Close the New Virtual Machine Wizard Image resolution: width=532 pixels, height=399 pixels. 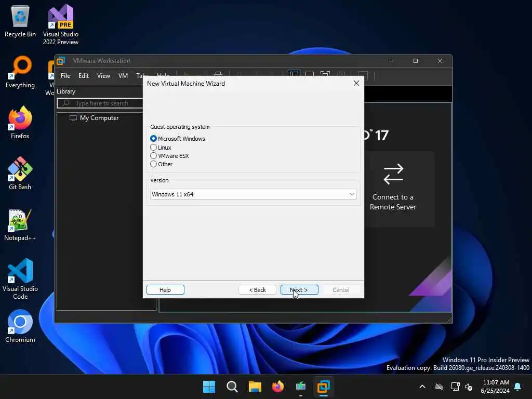pos(356,84)
